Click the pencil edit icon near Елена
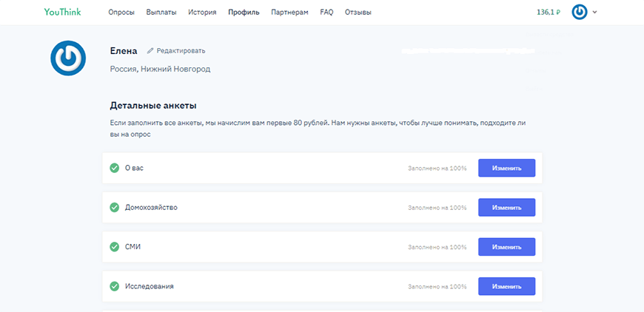The width and height of the screenshot is (644, 312). coord(150,51)
